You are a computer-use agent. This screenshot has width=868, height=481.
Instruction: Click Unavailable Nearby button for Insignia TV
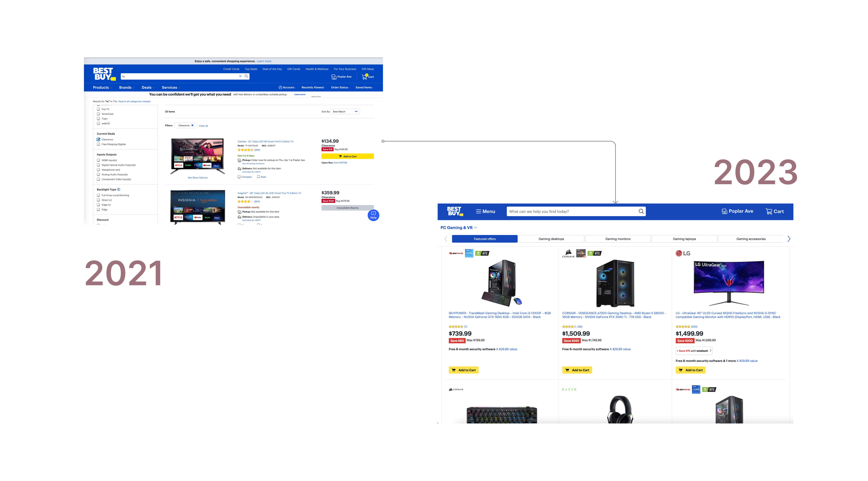pyautogui.click(x=347, y=208)
